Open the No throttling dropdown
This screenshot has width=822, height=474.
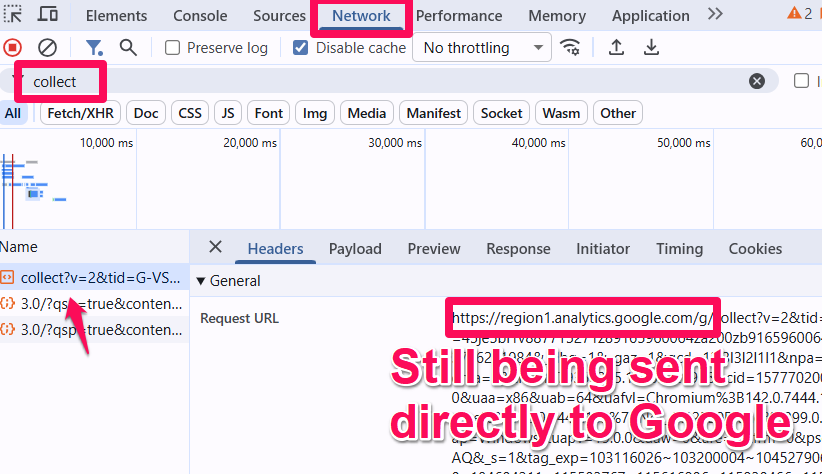485,48
